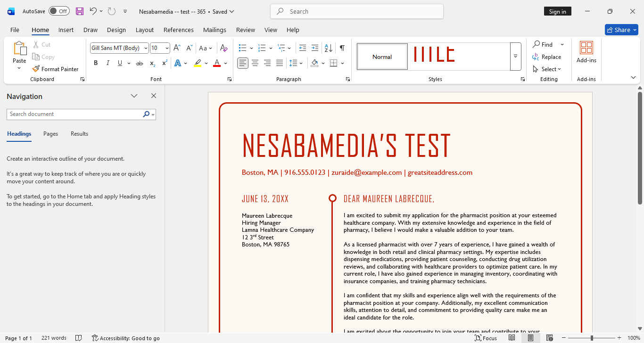
Task: Open Add-ins from the ribbon
Action: tap(586, 52)
